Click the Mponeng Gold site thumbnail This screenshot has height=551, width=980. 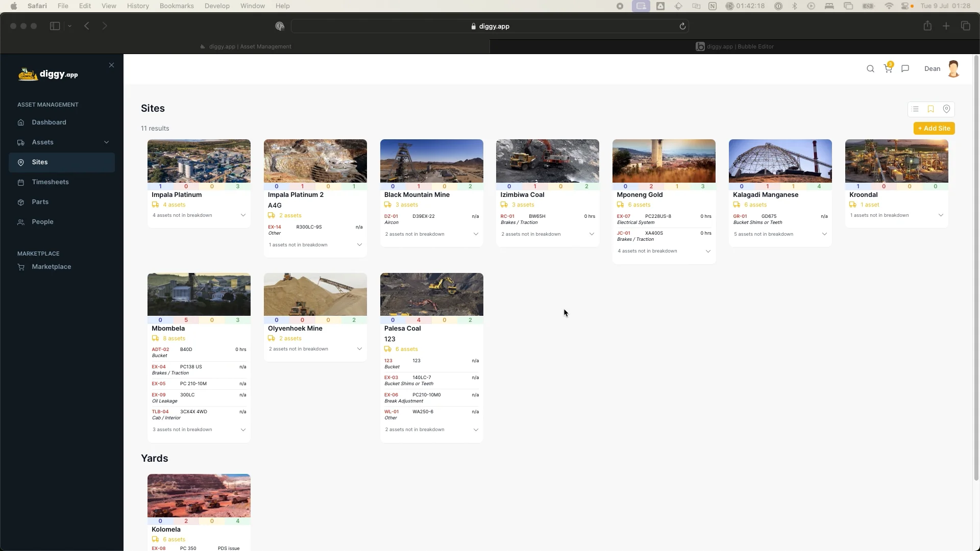pyautogui.click(x=664, y=161)
